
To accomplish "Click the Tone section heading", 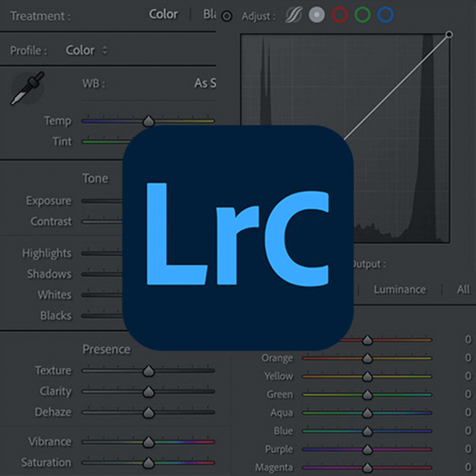I will pyautogui.click(x=95, y=178).
